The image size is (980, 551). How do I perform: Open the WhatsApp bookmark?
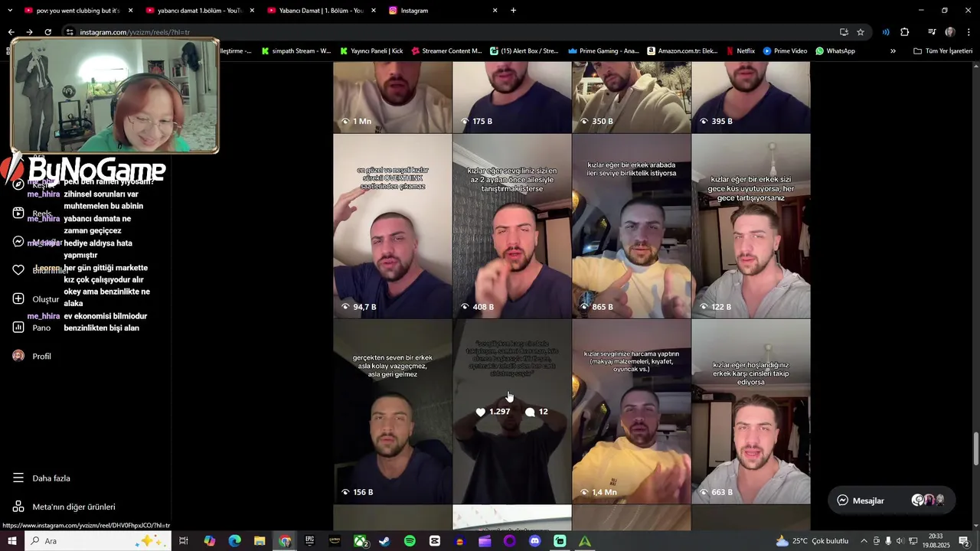pos(835,51)
